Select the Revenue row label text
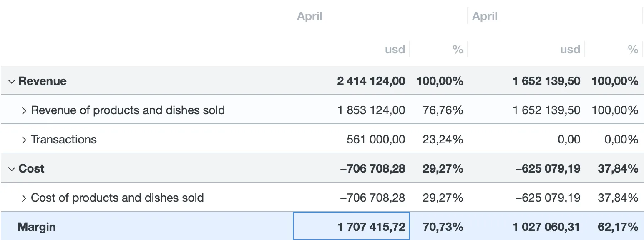 (43, 81)
